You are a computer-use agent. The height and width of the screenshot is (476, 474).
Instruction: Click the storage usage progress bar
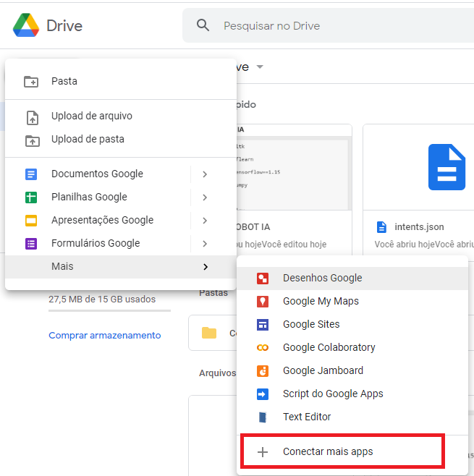point(109,310)
